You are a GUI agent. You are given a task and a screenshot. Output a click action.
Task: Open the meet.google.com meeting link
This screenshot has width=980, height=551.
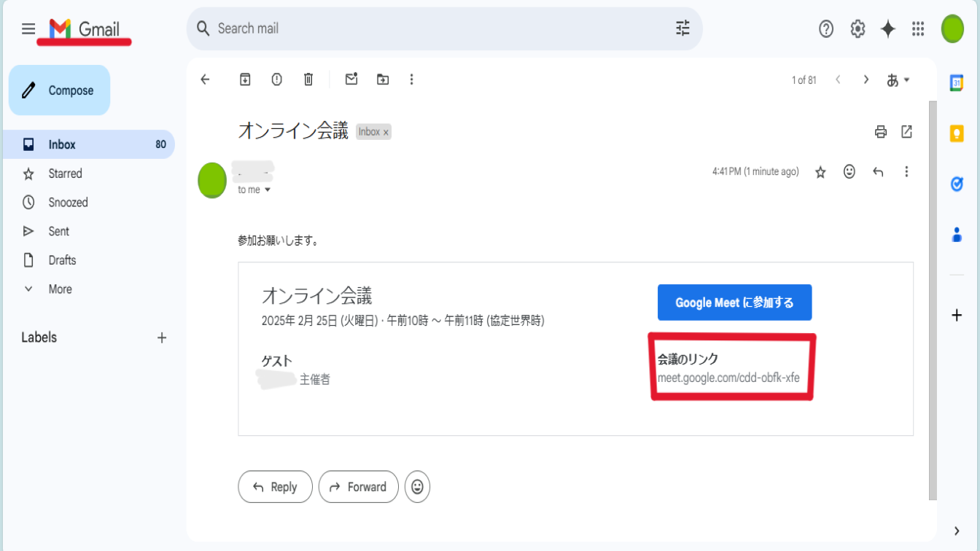728,378
